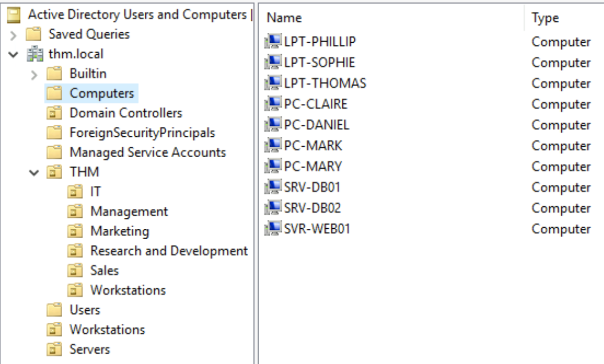This screenshot has height=364, width=604.
Task: Click the Domain Controllers OU folder icon
Action: (53, 113)
